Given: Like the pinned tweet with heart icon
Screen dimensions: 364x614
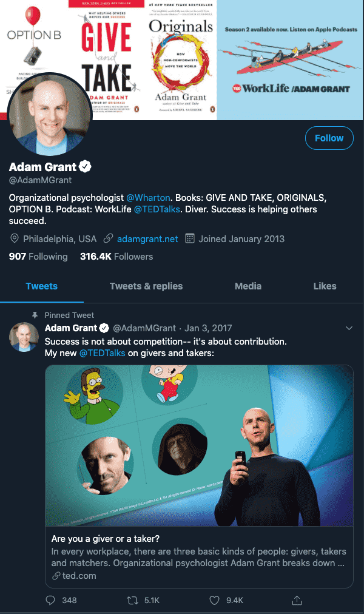Looking at the screenshot, I should point(214,600).
